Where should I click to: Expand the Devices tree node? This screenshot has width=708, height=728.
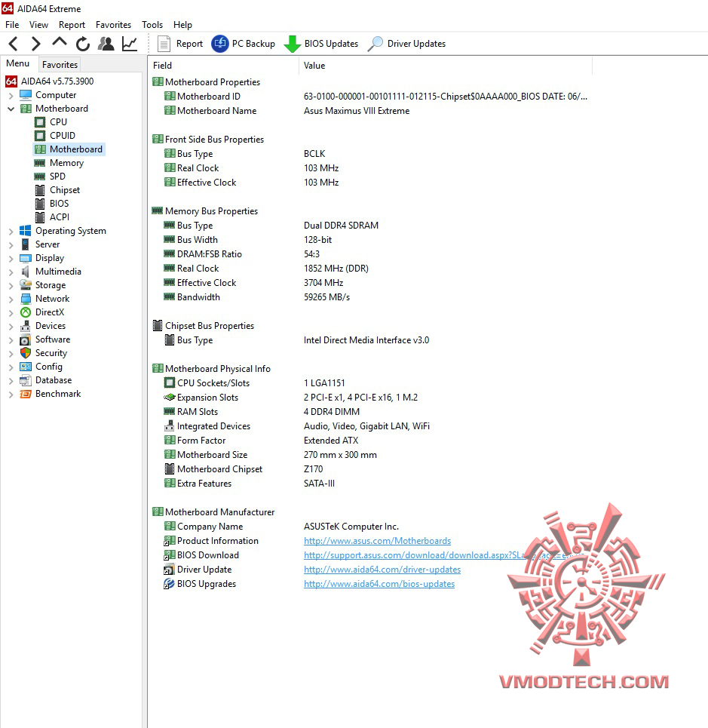click(11, 327)
